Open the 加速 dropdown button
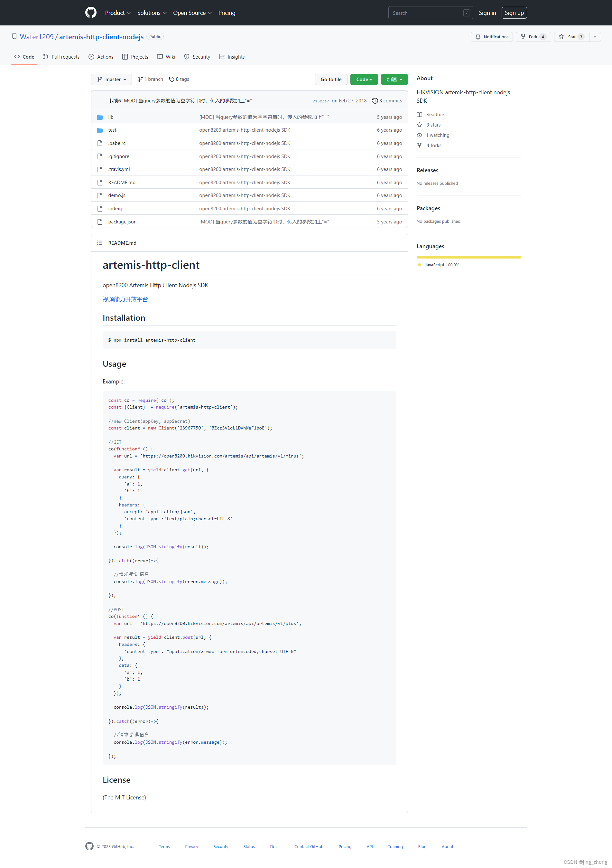Screen dimensions: 612x868 394,80
